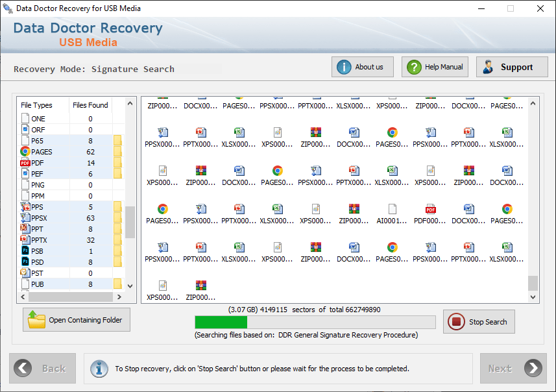Select the PSB Photoshop icon

tap(25, 251)
